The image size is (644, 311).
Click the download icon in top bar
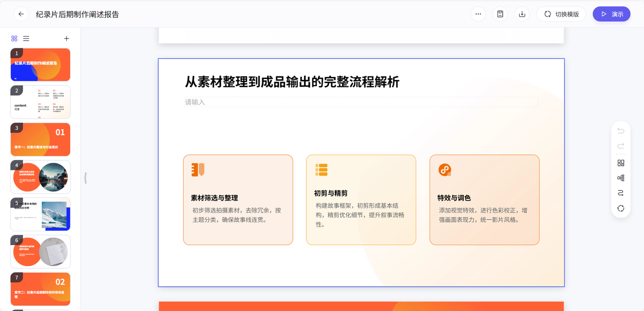[522, 14]
